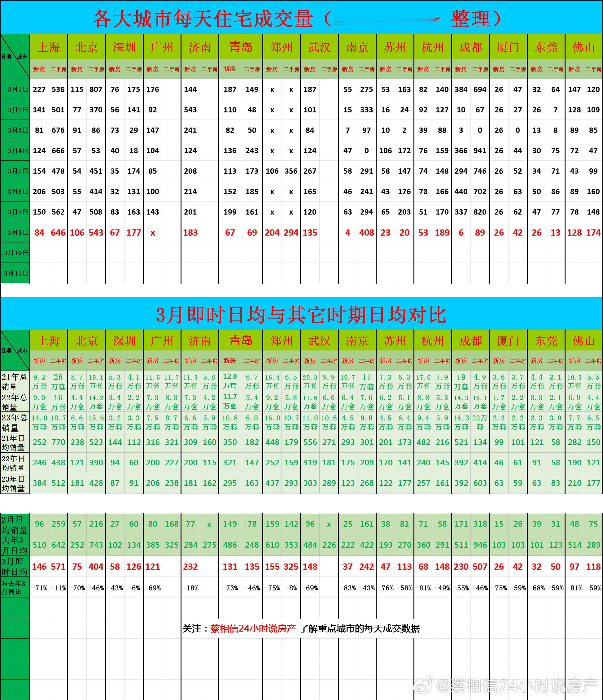Click 深圳 header in comparison table
Screen dimensions: 603x700
click(125, 341)
